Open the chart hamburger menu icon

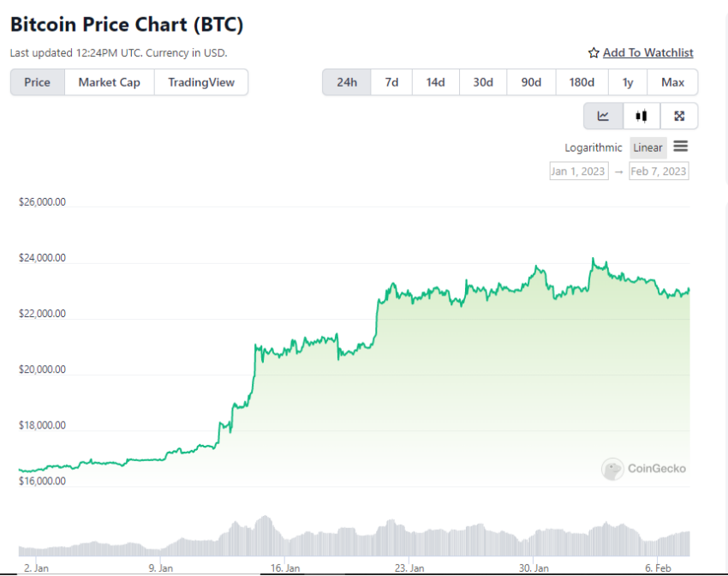click(x=681, y=147)
